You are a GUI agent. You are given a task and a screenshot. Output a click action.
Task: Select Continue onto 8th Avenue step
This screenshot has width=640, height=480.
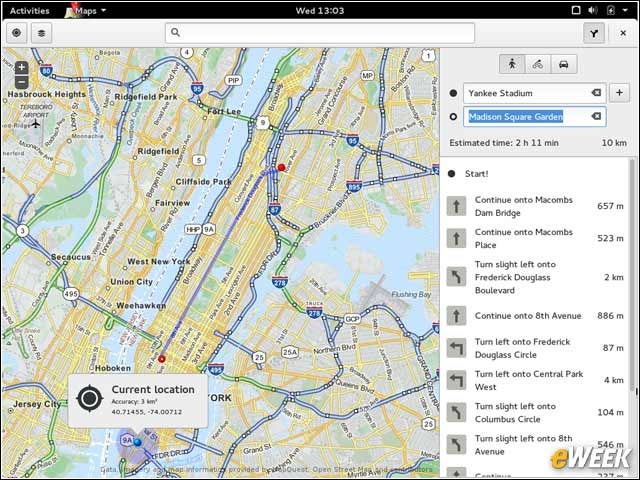(536, 316)
